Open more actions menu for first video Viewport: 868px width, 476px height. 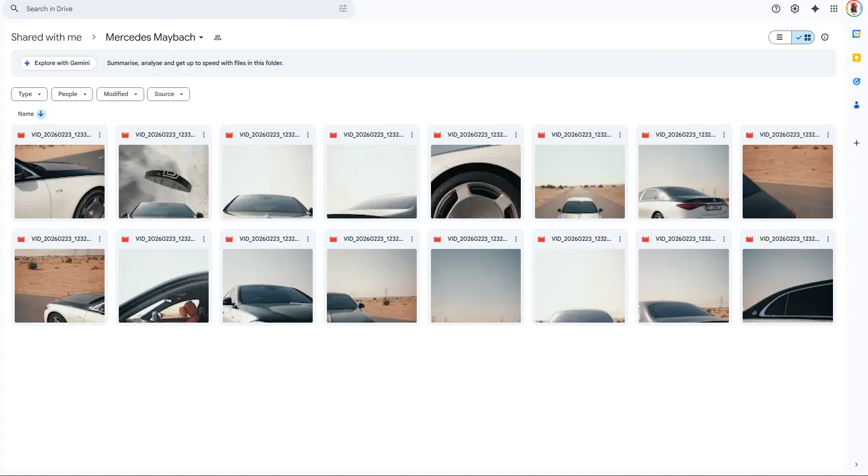(x=100, y=135)
